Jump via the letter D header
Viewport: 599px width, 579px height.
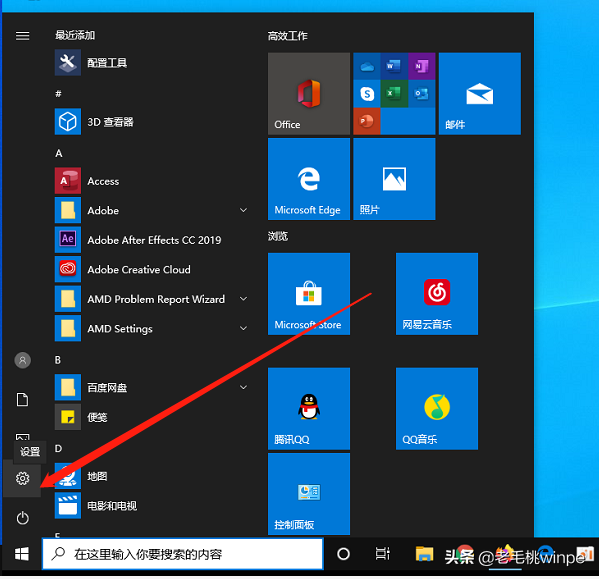click(58, 448)
